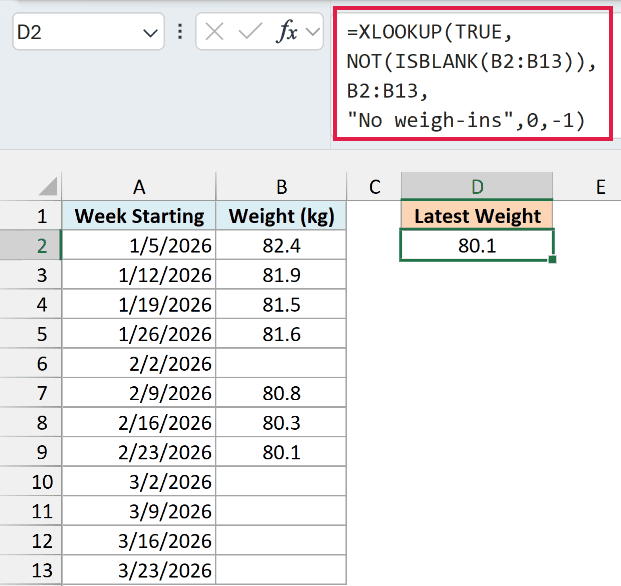Select weight cell 81.6

tap(281, 334)
